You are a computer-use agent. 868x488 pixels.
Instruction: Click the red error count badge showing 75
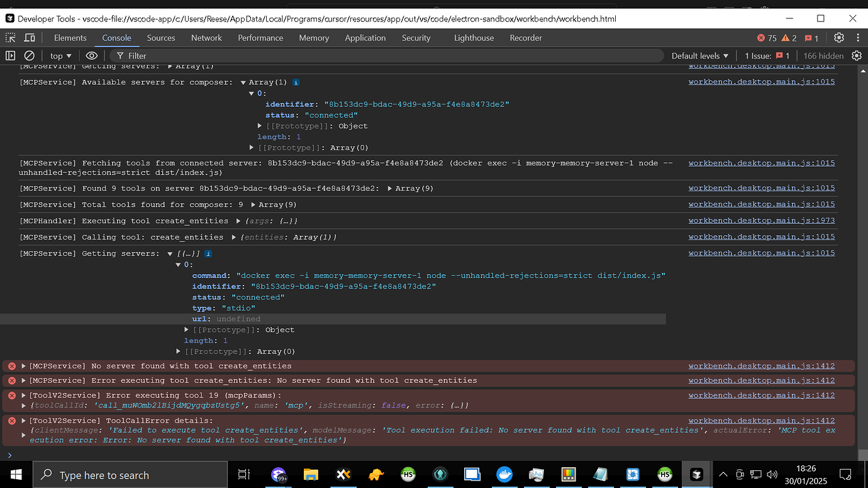click(767, 38)
